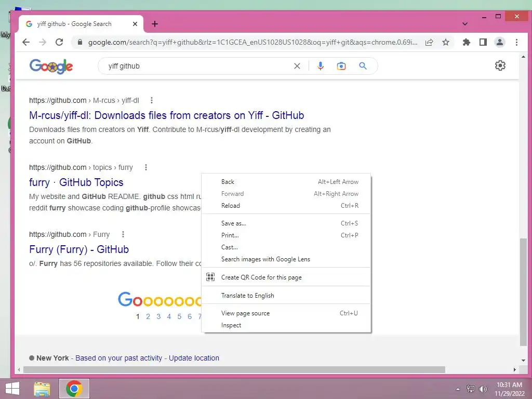Go to results page 3

click(158, 316)
